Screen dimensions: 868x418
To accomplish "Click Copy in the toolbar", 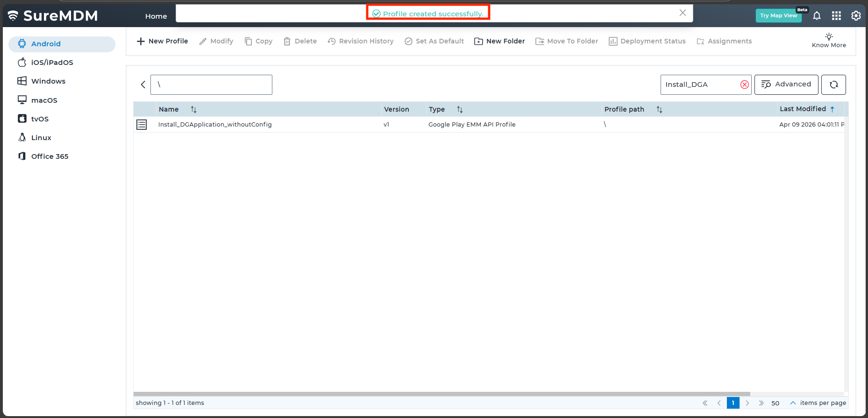I will pyautogui.click(x=258, y=41).
